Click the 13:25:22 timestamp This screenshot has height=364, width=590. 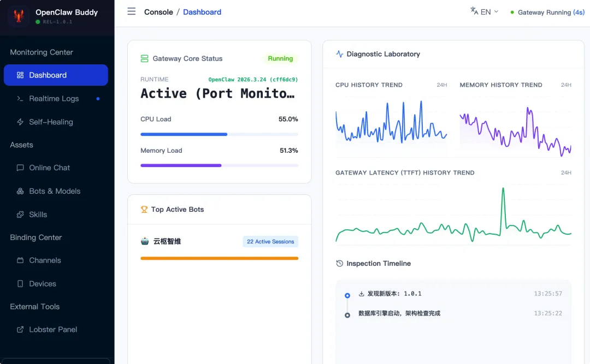point(548,313)
